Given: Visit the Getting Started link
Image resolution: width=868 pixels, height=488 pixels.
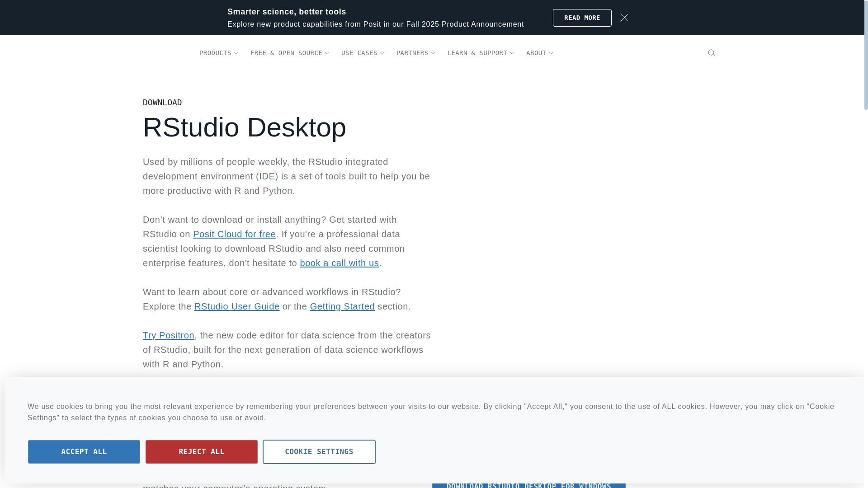Looking at the screenshot, I should pyautogui.click(x=342, y=306).
